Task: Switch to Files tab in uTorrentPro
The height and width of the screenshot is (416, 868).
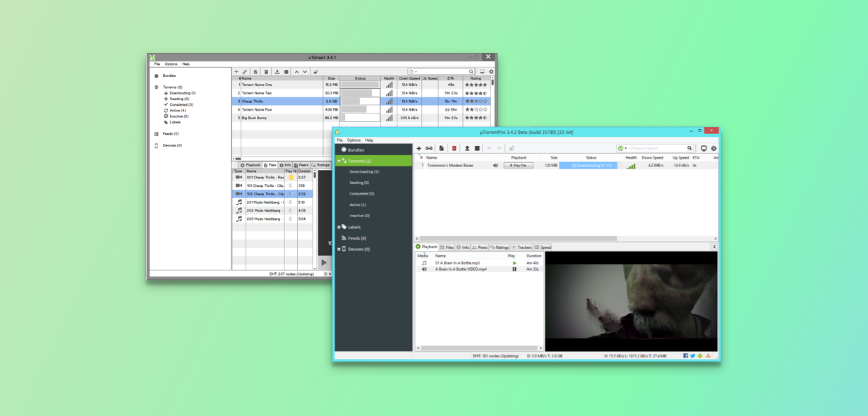Action: coord(447,247)
